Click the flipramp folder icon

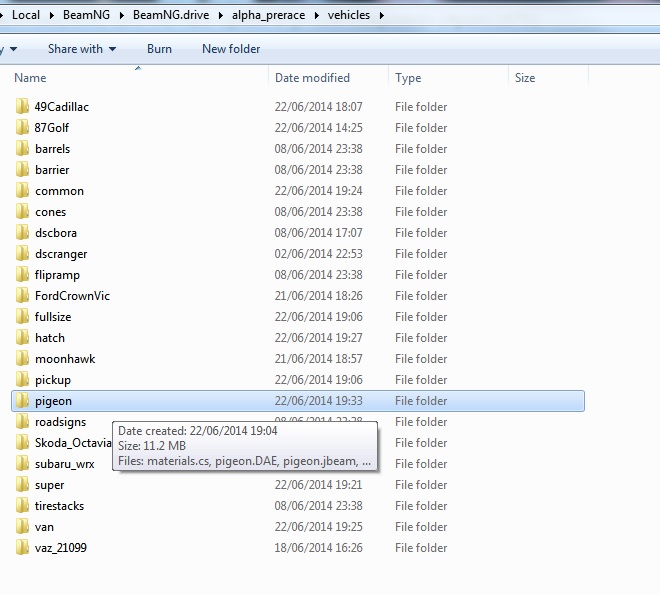click(22, 275)
